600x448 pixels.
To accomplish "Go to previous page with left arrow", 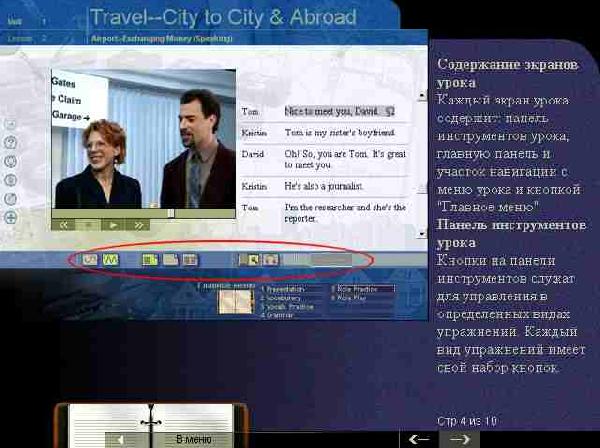I will click(419, 438).
